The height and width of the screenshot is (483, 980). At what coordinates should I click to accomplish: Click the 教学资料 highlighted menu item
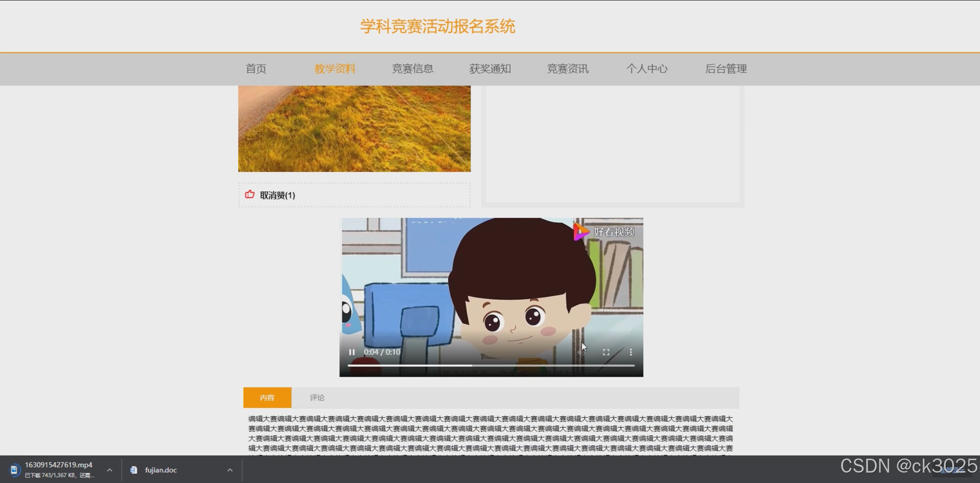coord(335,69)
